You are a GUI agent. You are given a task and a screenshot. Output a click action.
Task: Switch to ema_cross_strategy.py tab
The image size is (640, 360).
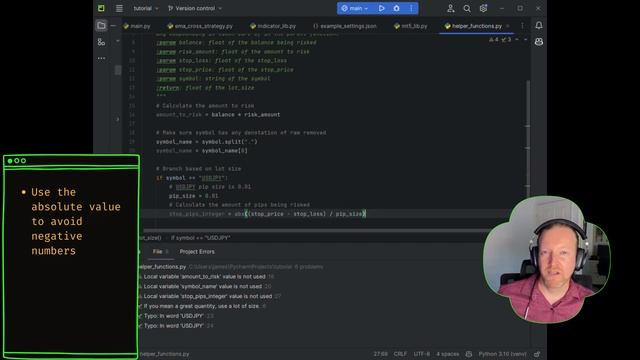coord(200,26)
